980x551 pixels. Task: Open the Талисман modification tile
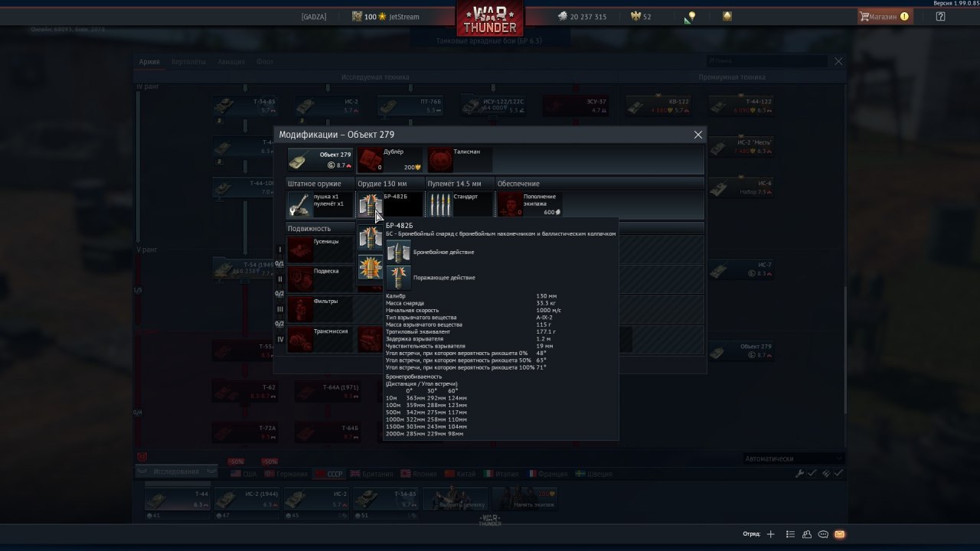[x=459, y=160]
